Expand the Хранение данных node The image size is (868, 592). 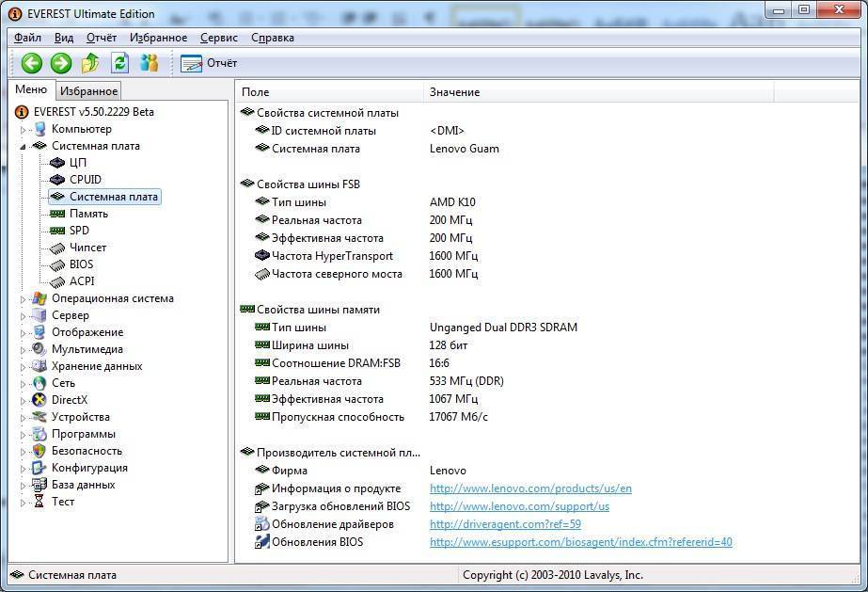(23, 367)
